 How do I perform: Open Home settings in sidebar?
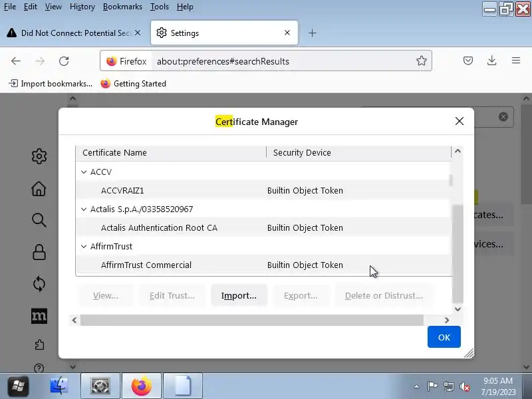39,189
